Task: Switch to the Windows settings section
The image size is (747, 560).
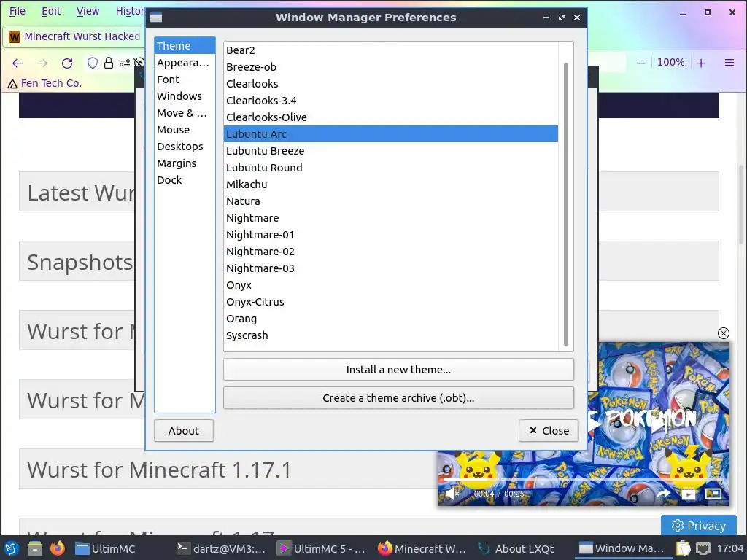Action: 185,96
